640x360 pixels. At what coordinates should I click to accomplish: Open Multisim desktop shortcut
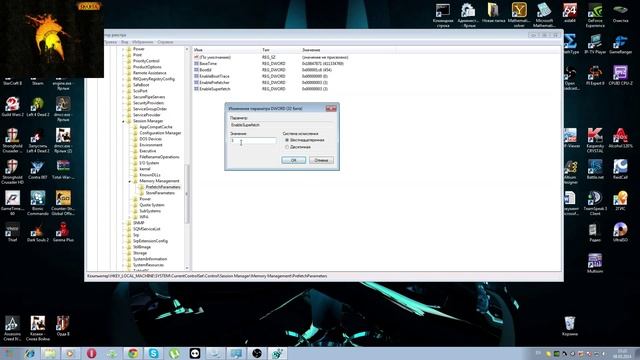pos(595,263)
